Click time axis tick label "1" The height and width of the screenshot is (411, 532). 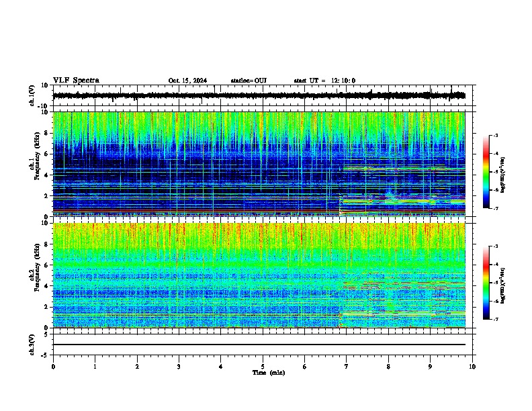point(95,366)
